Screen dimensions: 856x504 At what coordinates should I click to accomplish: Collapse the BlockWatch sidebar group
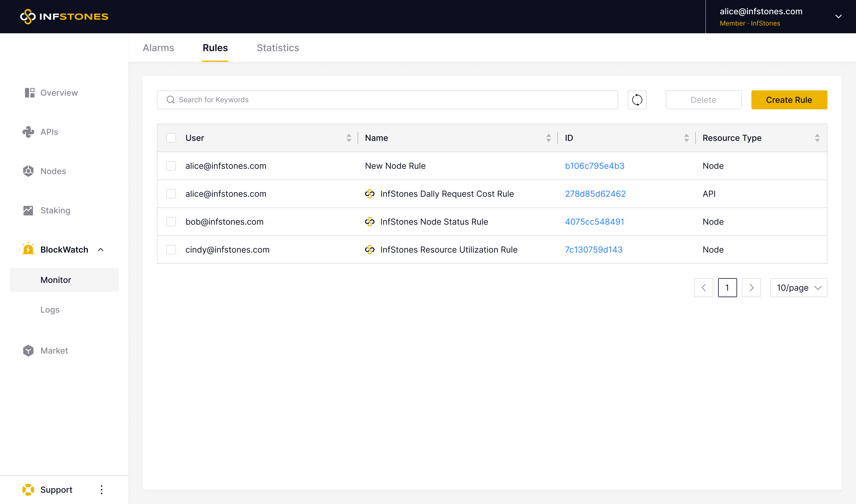100,250
